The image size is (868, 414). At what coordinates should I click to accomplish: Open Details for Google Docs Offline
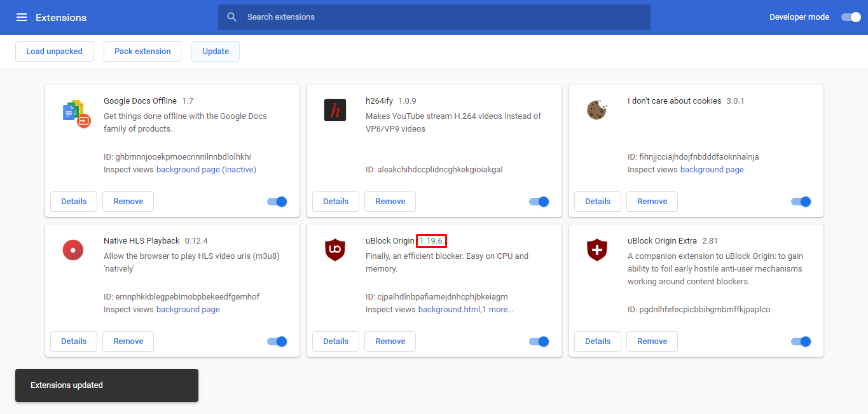[74, 202]
